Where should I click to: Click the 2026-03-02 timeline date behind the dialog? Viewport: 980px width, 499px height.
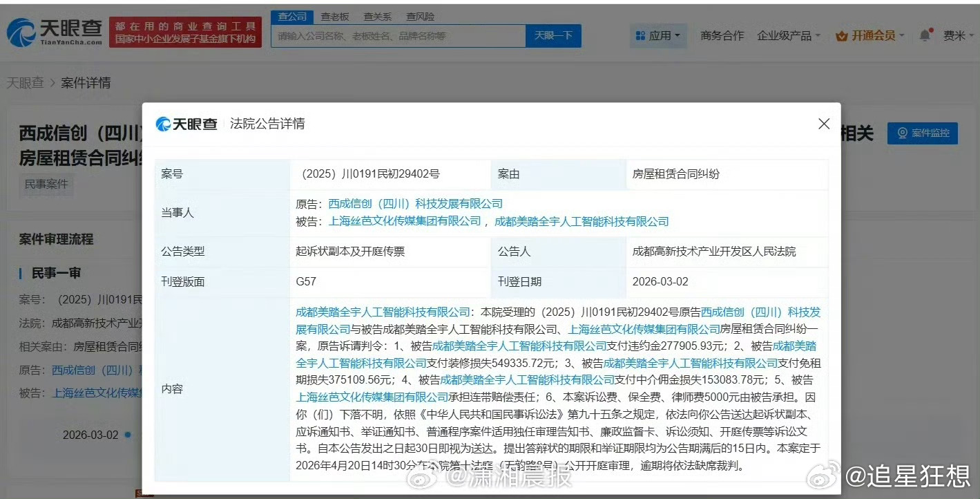[x=90, y=435]
